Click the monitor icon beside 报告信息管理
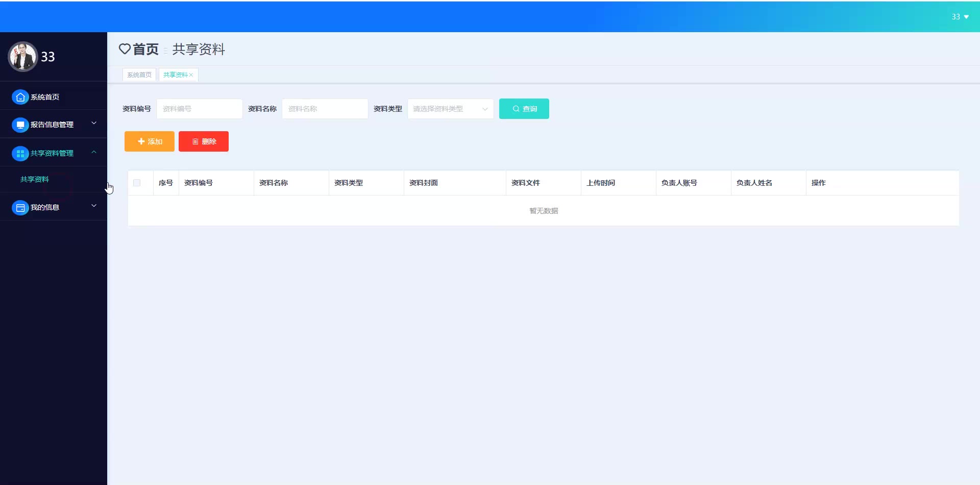 point(20,125)
